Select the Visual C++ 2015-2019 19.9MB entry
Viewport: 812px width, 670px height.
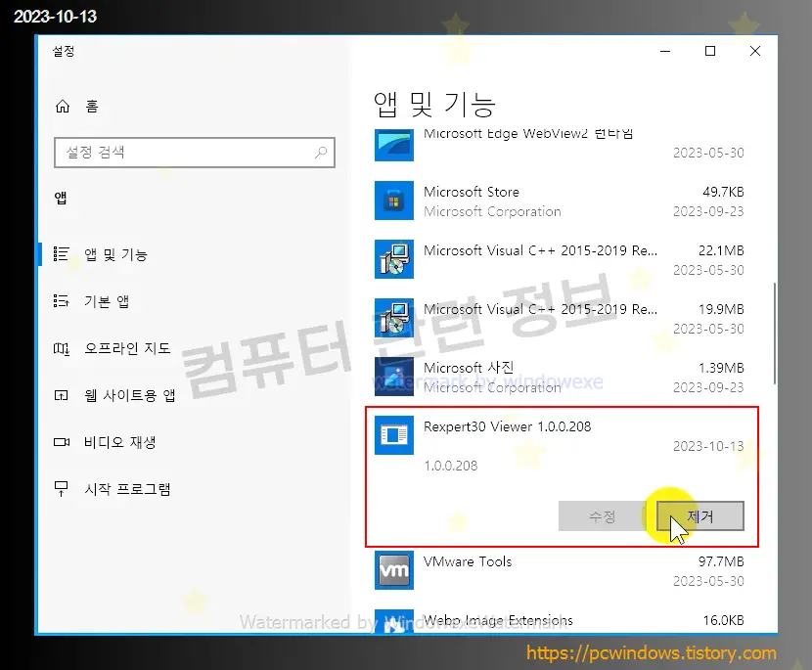(x=560, y=319)
